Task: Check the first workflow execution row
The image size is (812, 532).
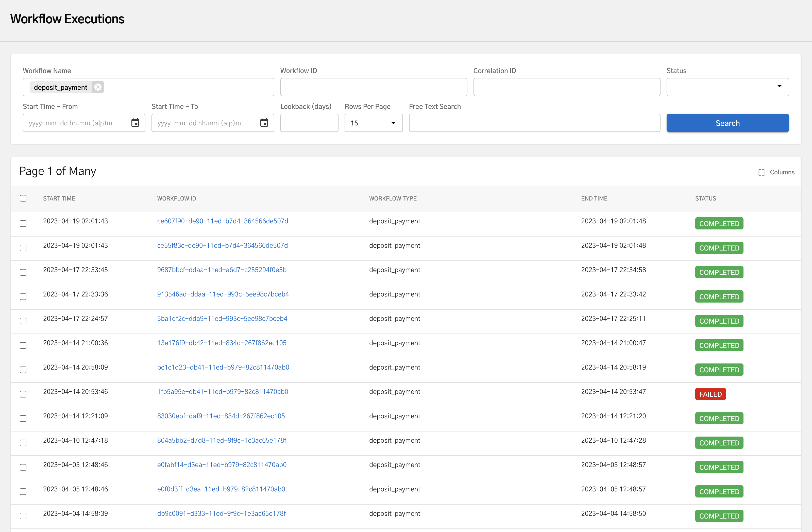Action: [23, 224]
